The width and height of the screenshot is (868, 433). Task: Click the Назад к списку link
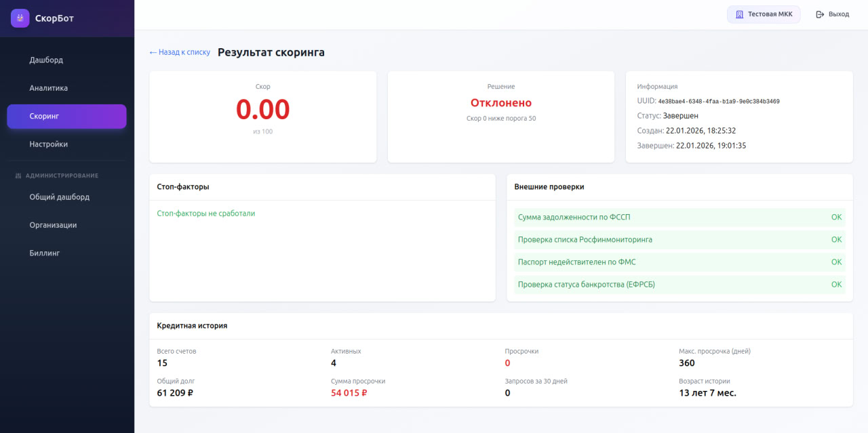point(179,51)
